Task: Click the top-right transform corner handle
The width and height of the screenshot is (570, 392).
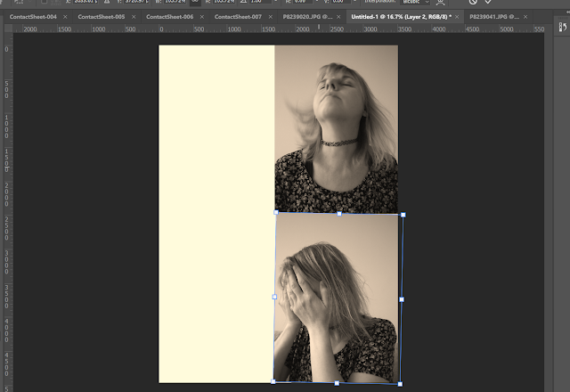Action: [403, 215]
